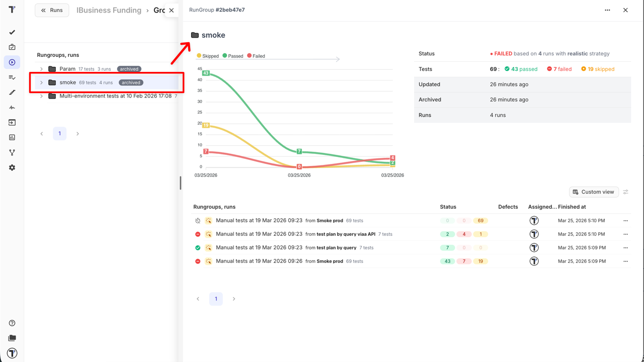Open the Analytics pulse icon in the sidebar
The width and height of the screenshot is (644, 362).
(x=12, y=107)
